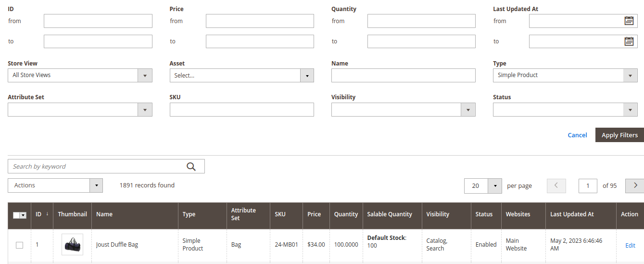The width and height of the screenshot is (644, 264).
Task: Edit the Joust Duffle Bag product
Action: 630,245
